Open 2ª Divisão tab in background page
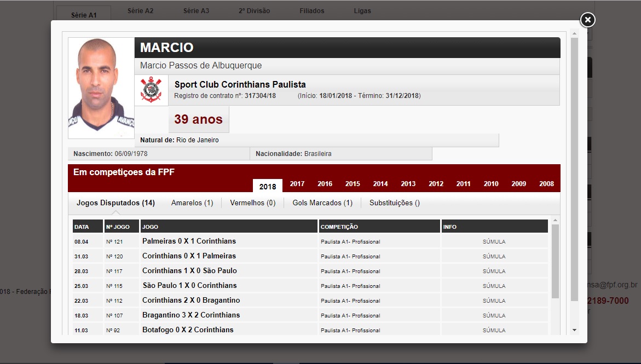This screenshot has width=641, height=364. click(x=255, y=10)
